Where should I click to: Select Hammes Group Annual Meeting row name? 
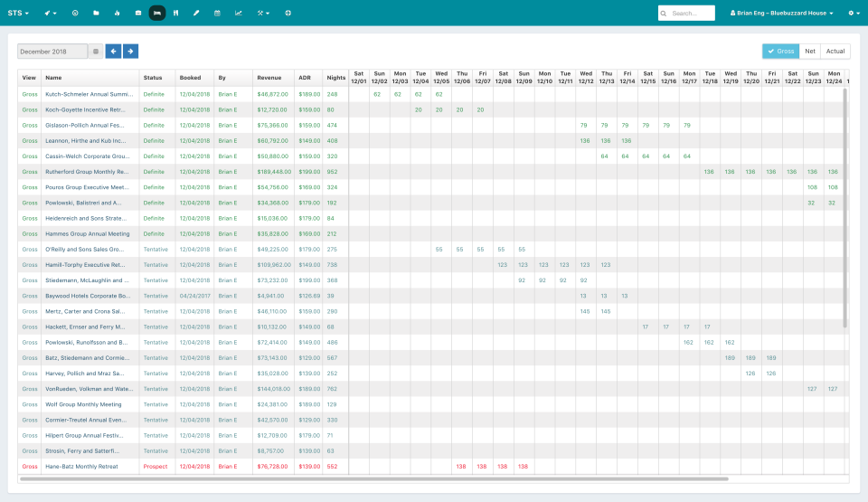(88, 234)
